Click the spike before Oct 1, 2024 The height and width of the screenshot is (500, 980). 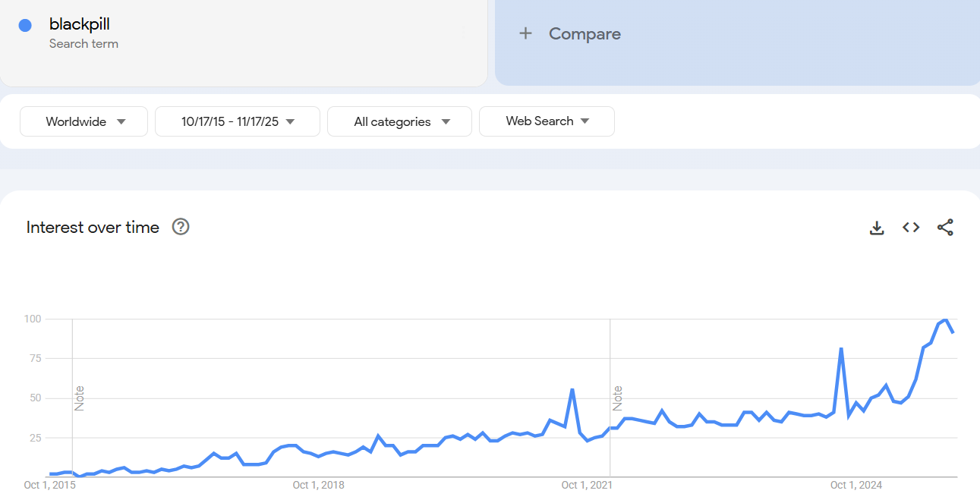coord(841,349)
